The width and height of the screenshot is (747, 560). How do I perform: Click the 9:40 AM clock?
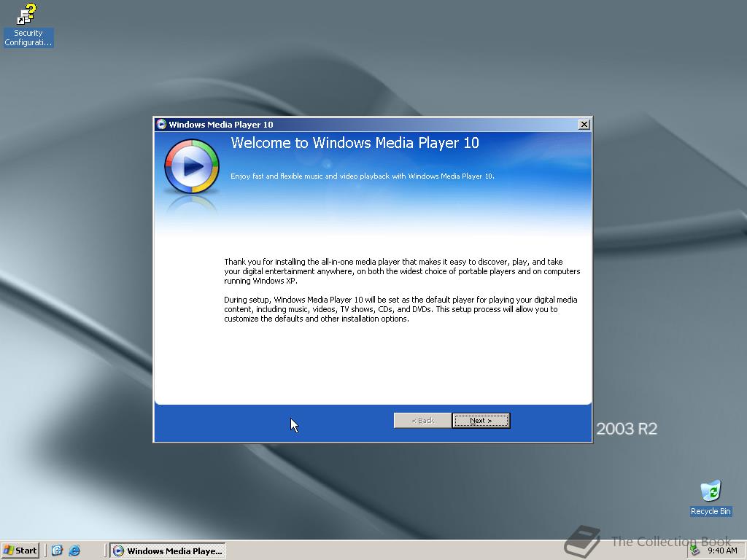tap(722, 551)
